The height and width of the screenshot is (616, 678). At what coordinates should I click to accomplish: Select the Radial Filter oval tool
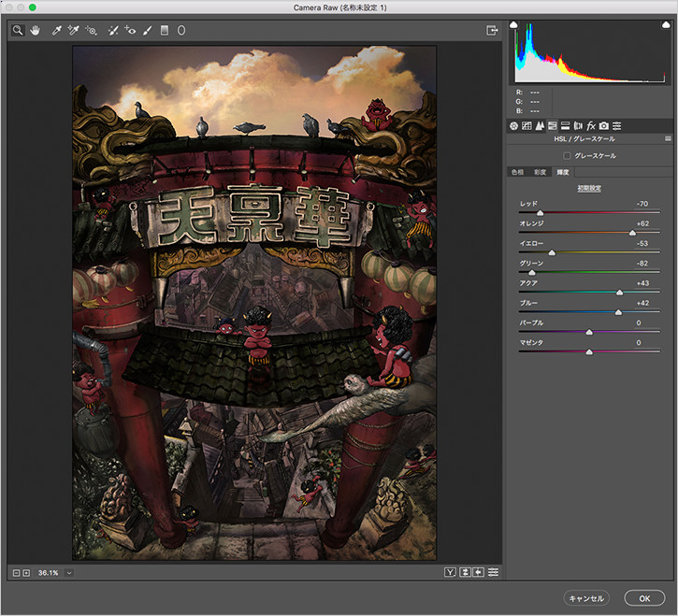click(x=181, y=30)
